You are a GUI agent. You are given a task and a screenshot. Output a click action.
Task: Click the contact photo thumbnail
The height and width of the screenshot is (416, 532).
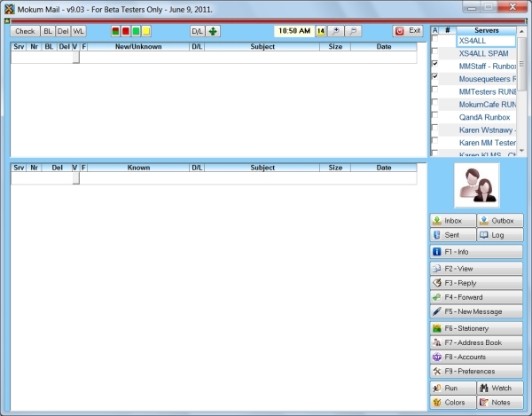coord(476,184)
